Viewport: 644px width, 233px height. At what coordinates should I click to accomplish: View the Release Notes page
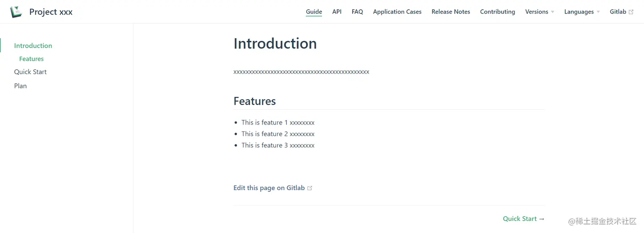[x=451, y=12]
